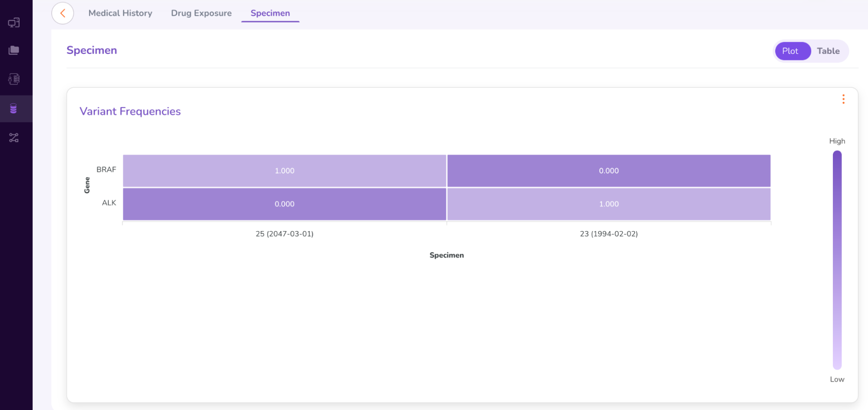Click the BRAF gene row label
The height and width of the screenshot is (410, 868).
point(106,170)
